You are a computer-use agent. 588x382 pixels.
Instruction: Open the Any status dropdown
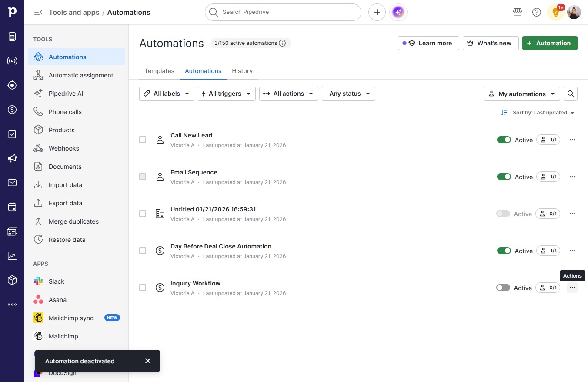pyautogui.click(x=348, y=94)
